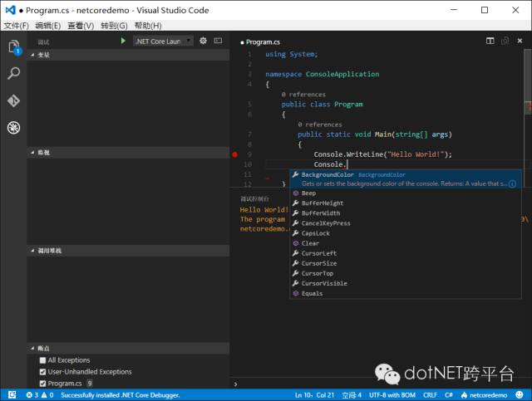Click the feedback smiley in status bar
Viewport: 532px width, 401px height.
coord(519,395)
